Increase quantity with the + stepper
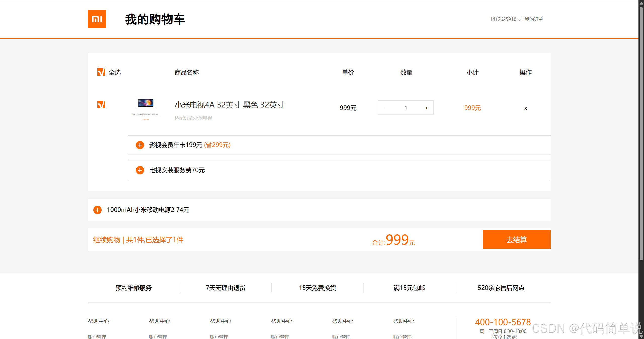Screen dimensions: 644x339 coord(426,108)
